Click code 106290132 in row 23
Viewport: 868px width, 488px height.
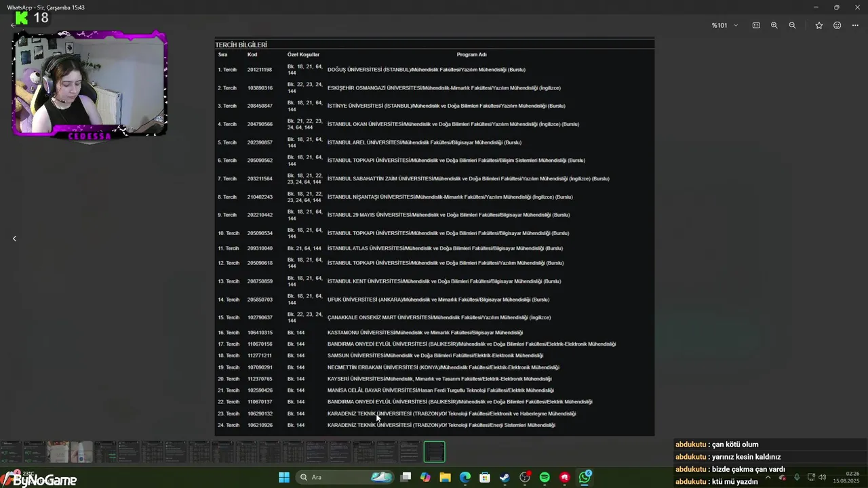coord(260,413)
